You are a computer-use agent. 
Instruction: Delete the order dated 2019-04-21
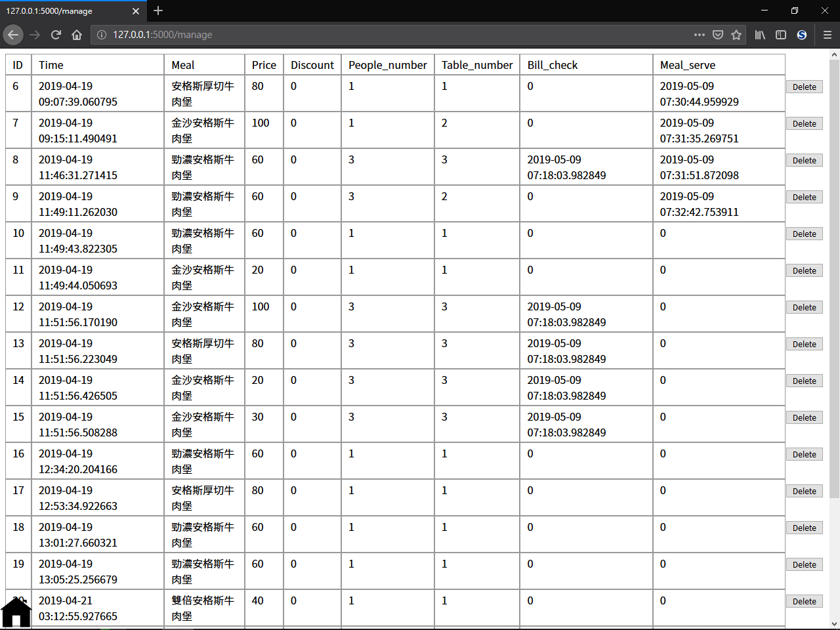(805, 601)
